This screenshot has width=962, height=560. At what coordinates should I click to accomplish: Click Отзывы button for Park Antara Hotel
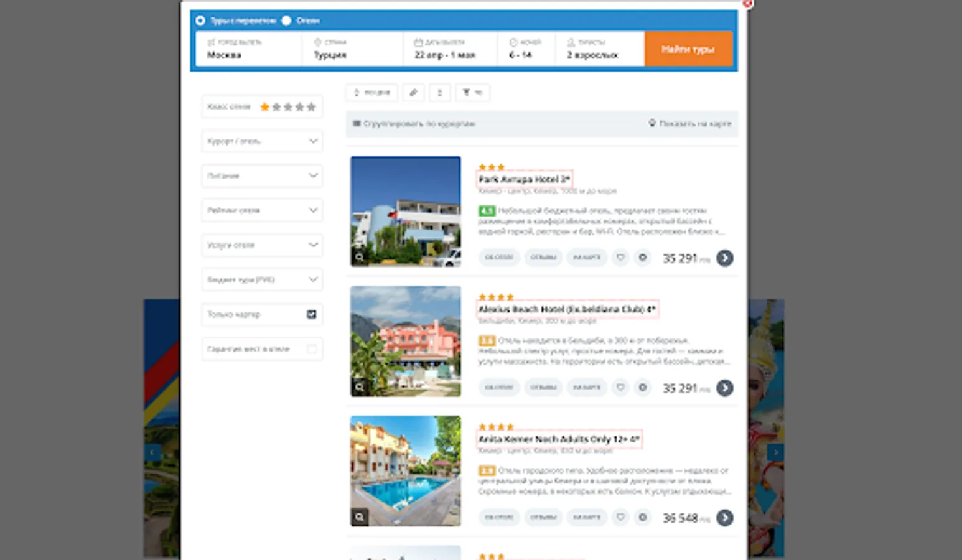point(543,258)
